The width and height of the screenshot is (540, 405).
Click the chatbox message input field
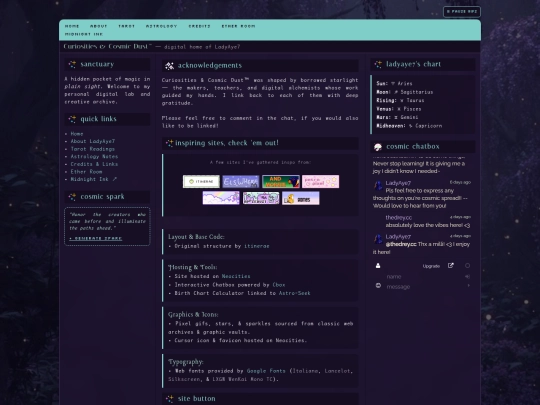425,287
